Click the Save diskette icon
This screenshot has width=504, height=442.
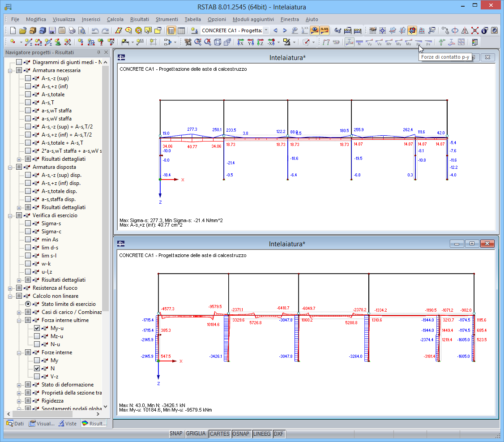(x=52, y=30)
